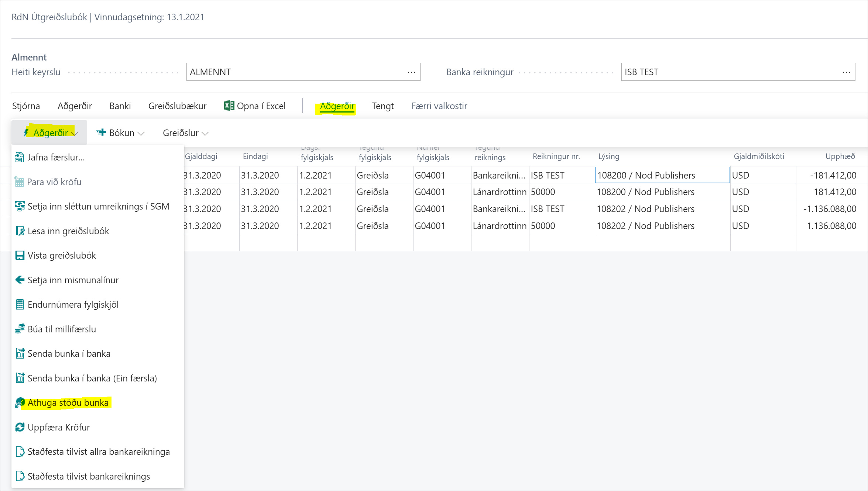Screen dimensions: 868x491
Task: Choose Búa til millifærslu entry
Action: pos(98,329)
